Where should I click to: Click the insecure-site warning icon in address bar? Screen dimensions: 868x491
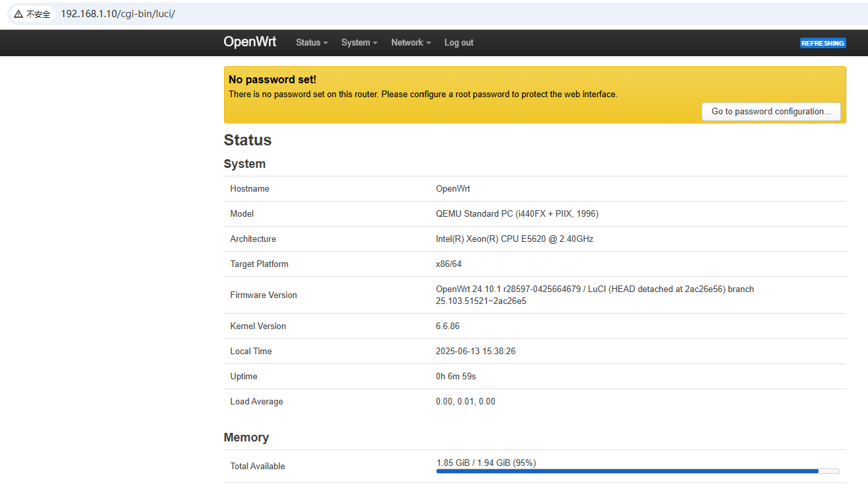(18, 14)
